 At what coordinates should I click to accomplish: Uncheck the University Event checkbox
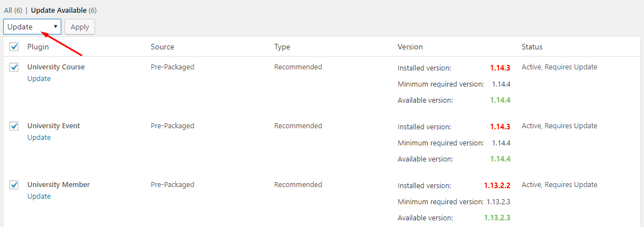pyautogui.click(x=14, y=126)
